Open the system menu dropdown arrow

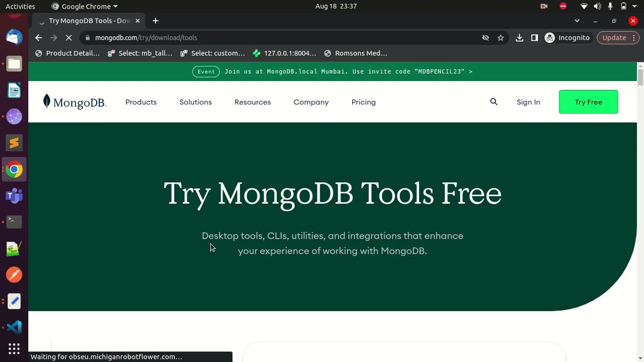click(x=635, y=6)
